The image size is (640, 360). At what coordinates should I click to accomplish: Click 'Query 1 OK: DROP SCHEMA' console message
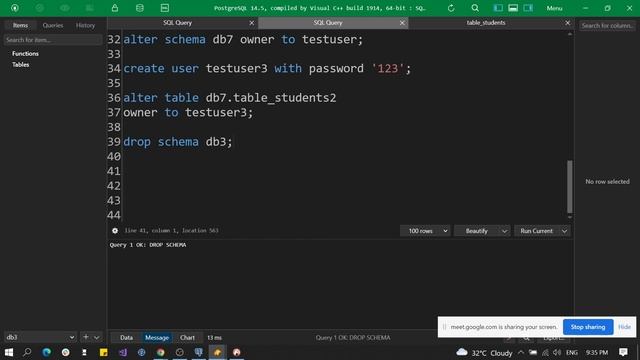pyautogui.click(x=148, y=245)
